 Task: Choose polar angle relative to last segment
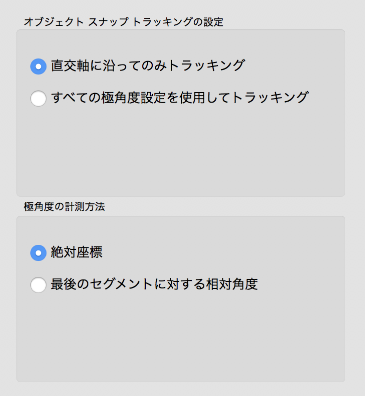tap(38, 285)
